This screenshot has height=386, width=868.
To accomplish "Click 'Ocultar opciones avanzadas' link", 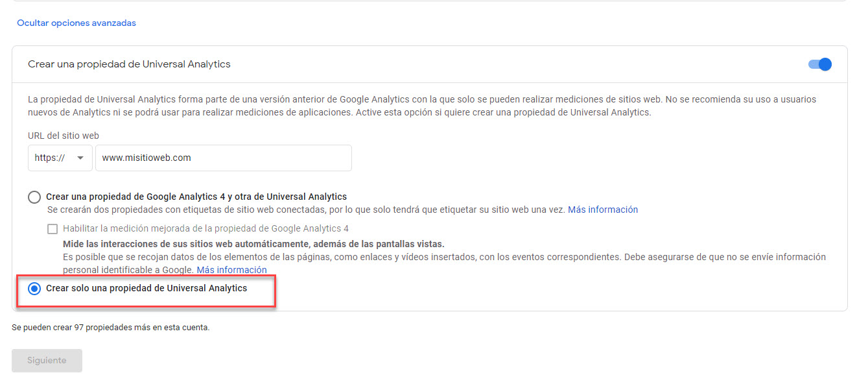I will coord(76,23).
